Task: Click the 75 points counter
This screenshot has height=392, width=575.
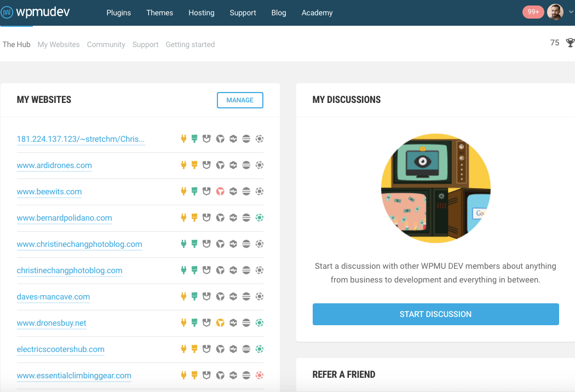Action: 554,43
